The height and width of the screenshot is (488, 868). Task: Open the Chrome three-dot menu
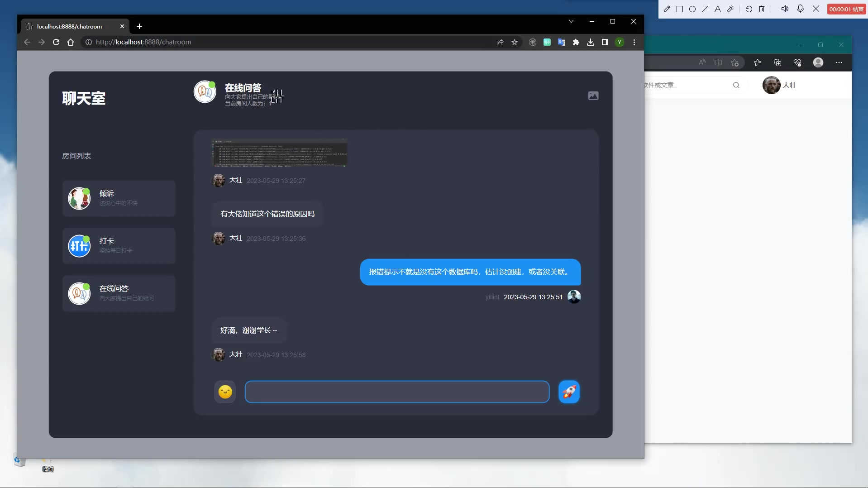(x=634, y=42)
